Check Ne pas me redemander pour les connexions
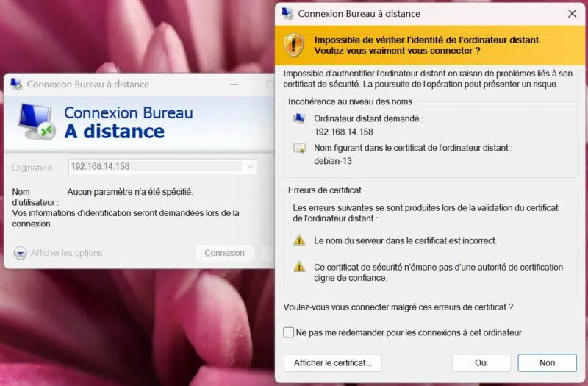This screenshot has width=588, height=386. pos(288,332)
